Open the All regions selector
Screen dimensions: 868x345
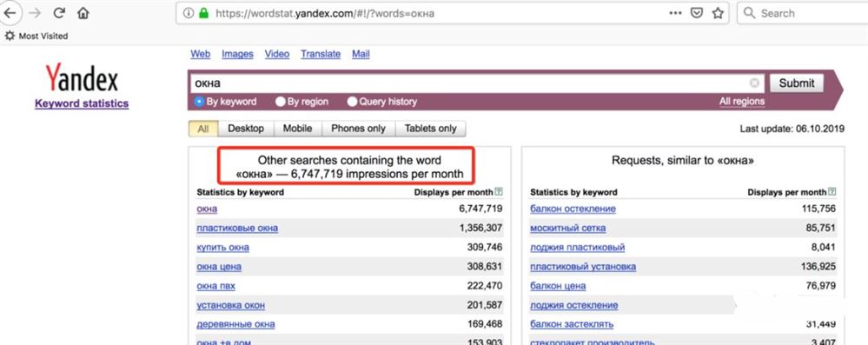[742, 102]
